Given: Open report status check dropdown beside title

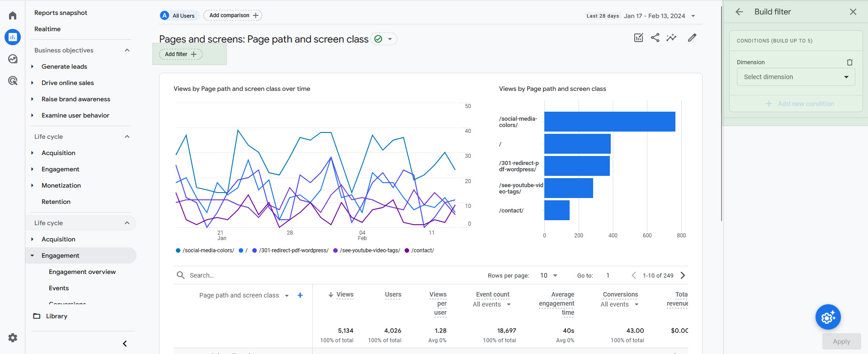Looking at the screenshot, I should [384, 39].
